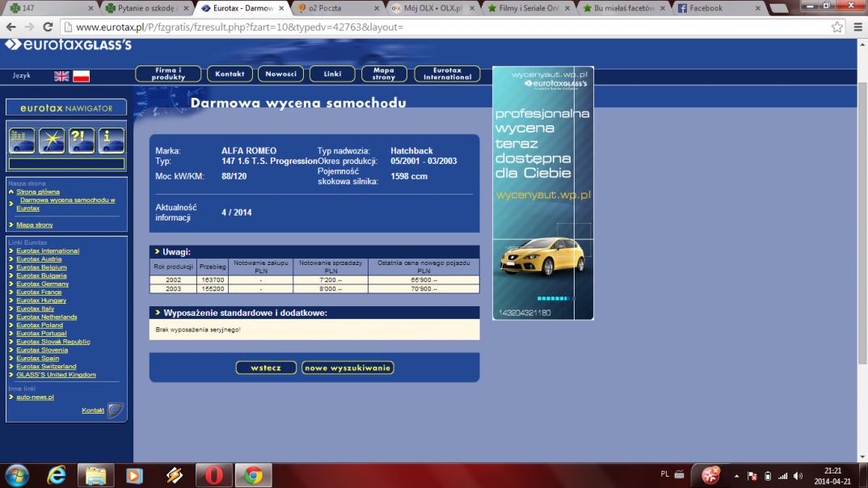The image size is (868, 488).
Task: Click the eurotax GLASS'S logo
Action: pos(68,44)
